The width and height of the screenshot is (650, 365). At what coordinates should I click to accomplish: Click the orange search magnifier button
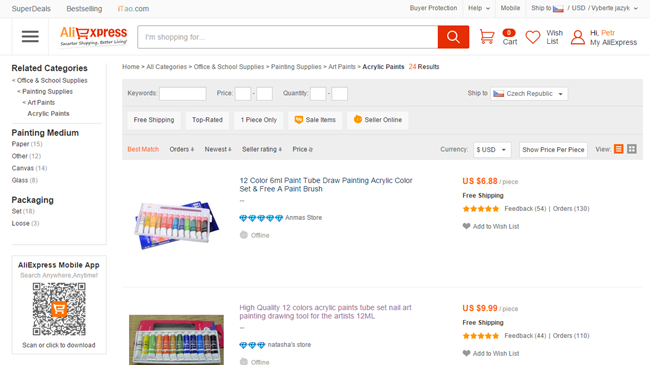[x=453, y=37]
